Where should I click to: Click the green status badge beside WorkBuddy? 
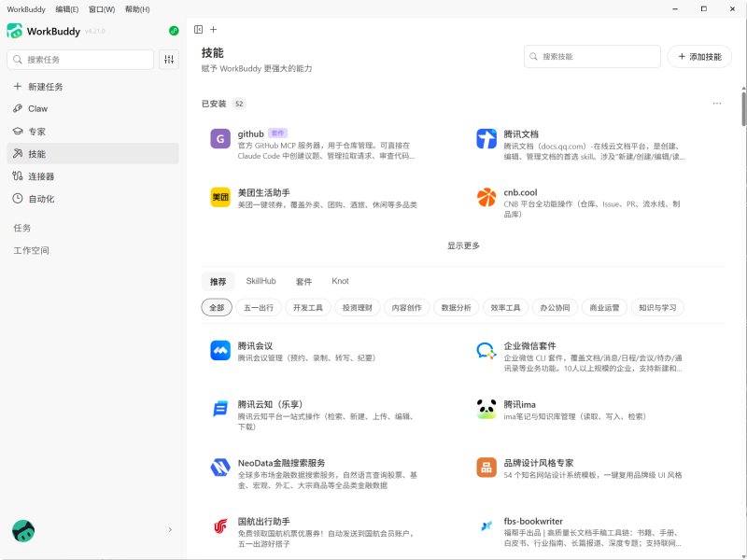click(174, 31)
